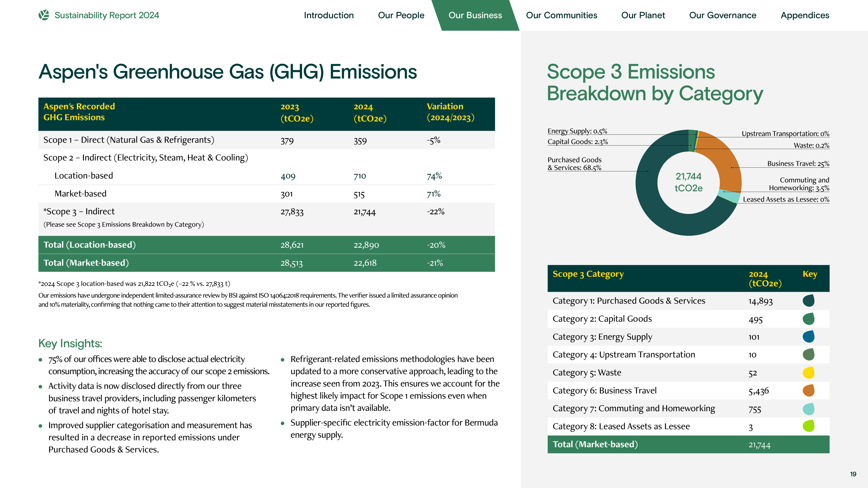Open the Our People tab

[x=401, y=15]
